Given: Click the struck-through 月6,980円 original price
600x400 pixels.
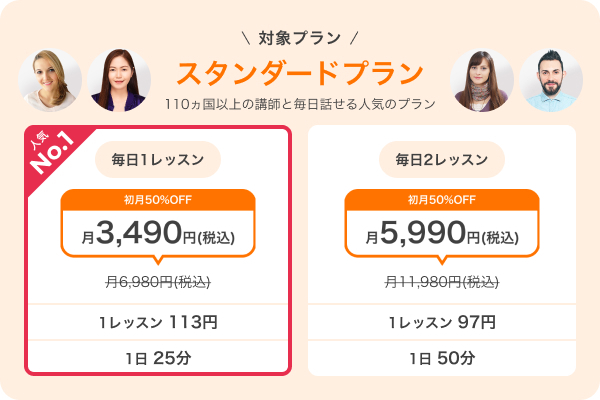Looking at the screenshot, I should pos(158,282).
